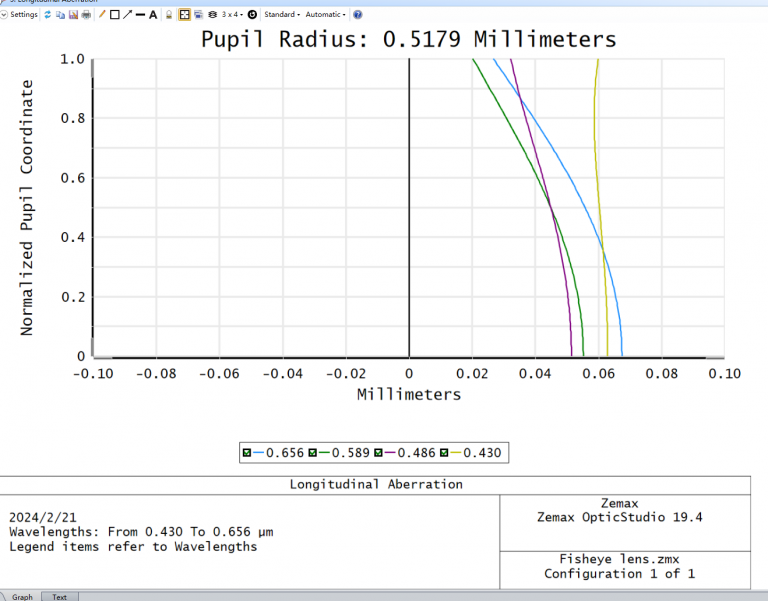
Task: Click the Fisheye lens.zmx filename
Action: click(620, 559)
